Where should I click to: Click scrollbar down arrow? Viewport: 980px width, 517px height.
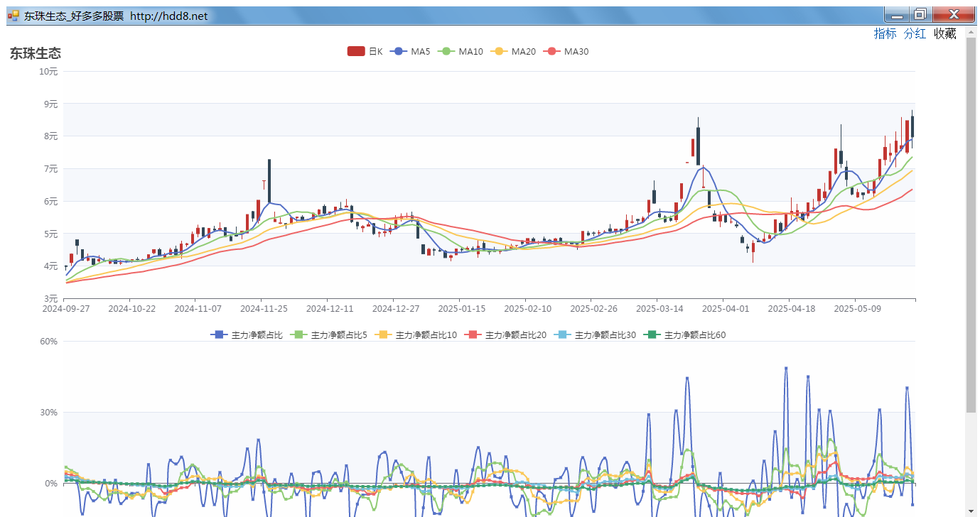(x=971, y=511)
